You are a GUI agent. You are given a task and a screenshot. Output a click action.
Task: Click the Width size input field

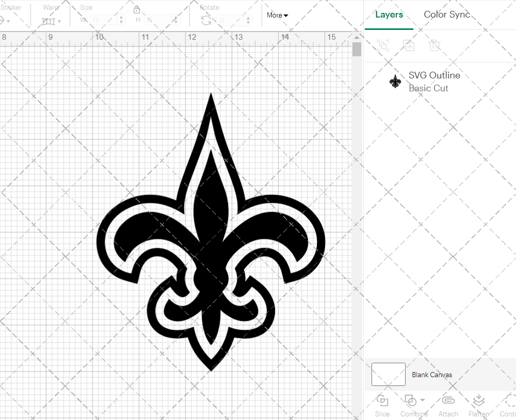pos(103,20)
